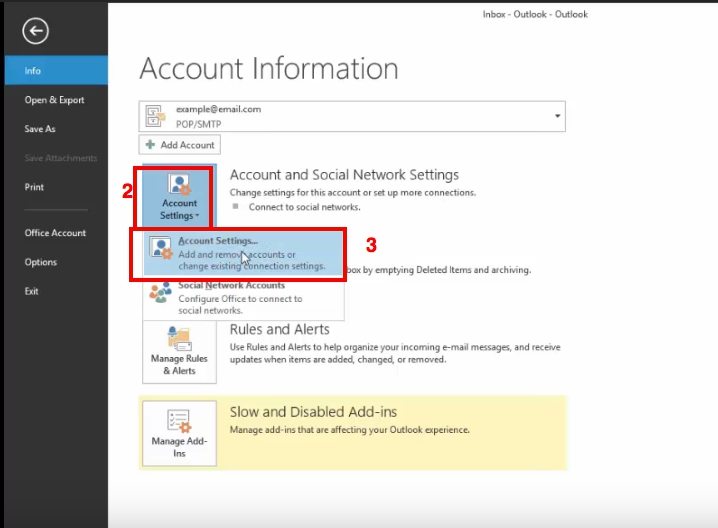
Task: Click the Manage Add-Ins checklist gear icon
Action: pyautogui.click(x=179, y=421)
